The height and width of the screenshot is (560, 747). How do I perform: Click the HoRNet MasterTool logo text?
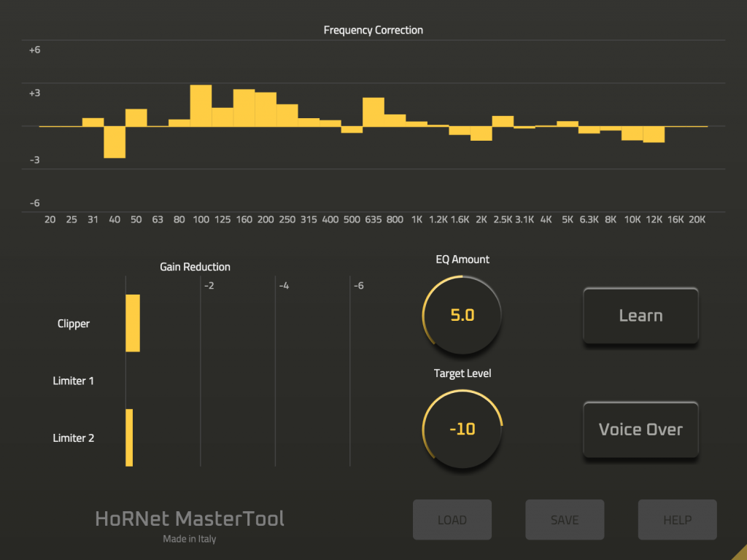[189, 518]
